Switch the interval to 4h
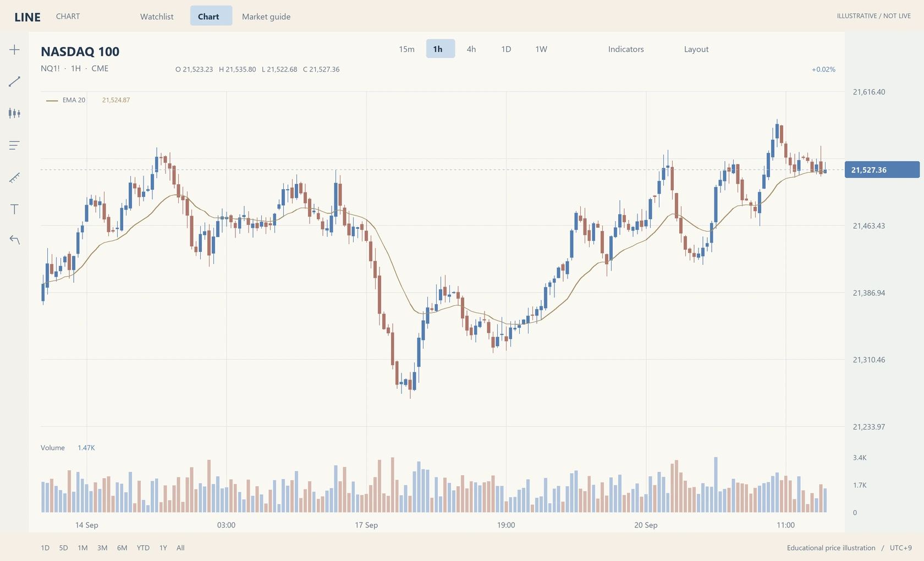 (x=471, y=49)
